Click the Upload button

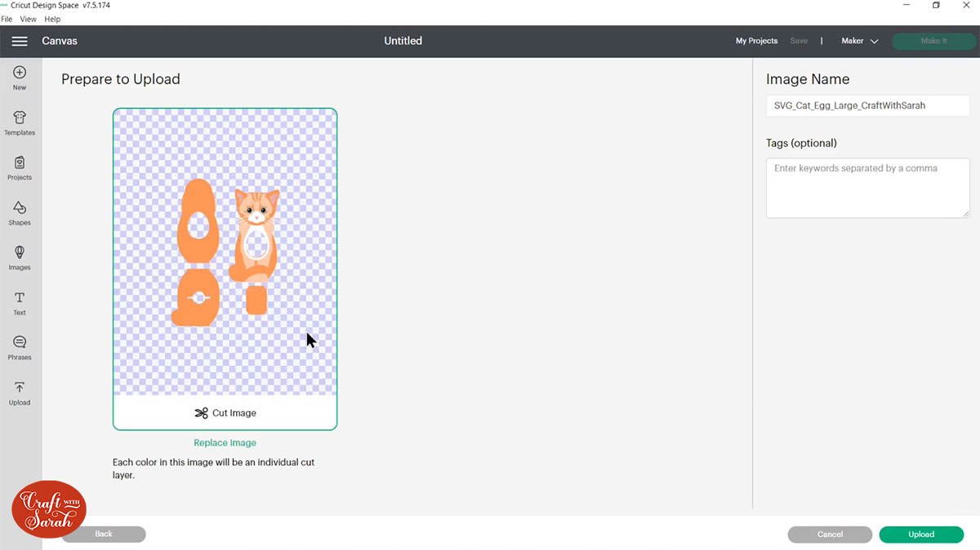(921, 534)
